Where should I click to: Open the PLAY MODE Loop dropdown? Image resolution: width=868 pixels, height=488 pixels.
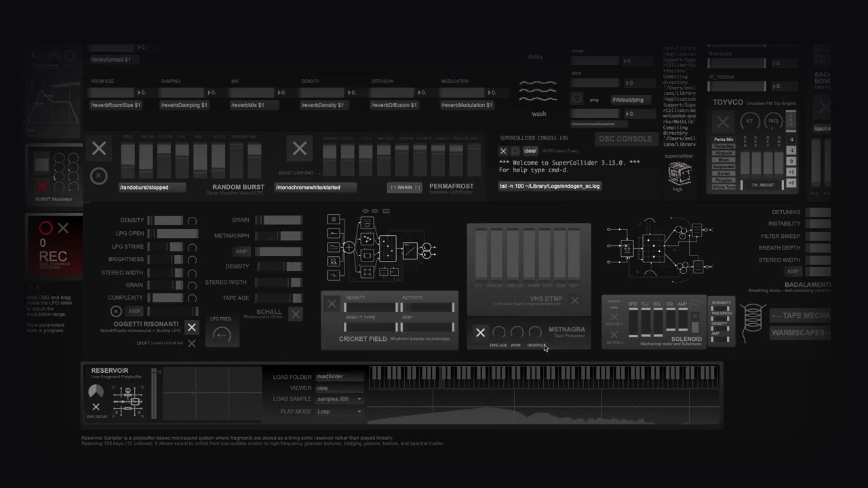point(339,411)
